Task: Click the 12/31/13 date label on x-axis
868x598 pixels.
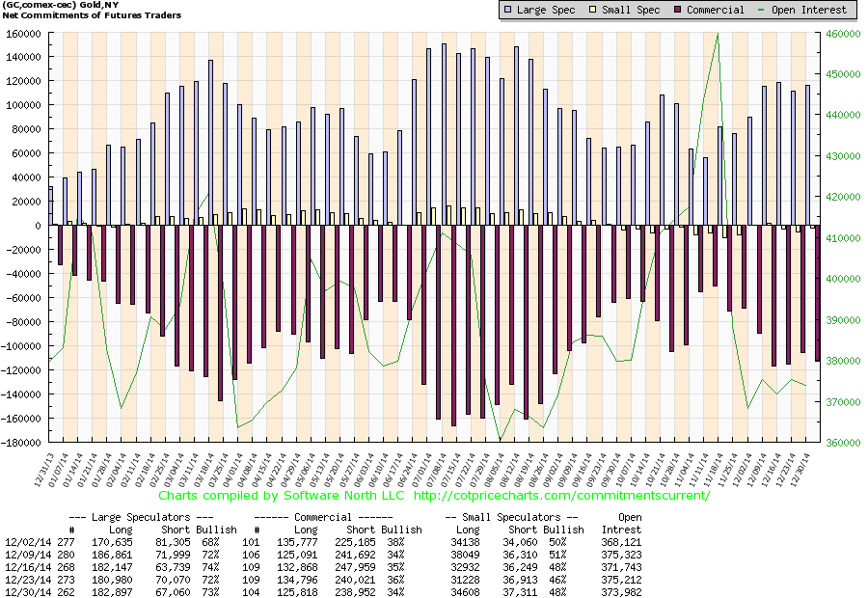Action: (x=43, y=470)
